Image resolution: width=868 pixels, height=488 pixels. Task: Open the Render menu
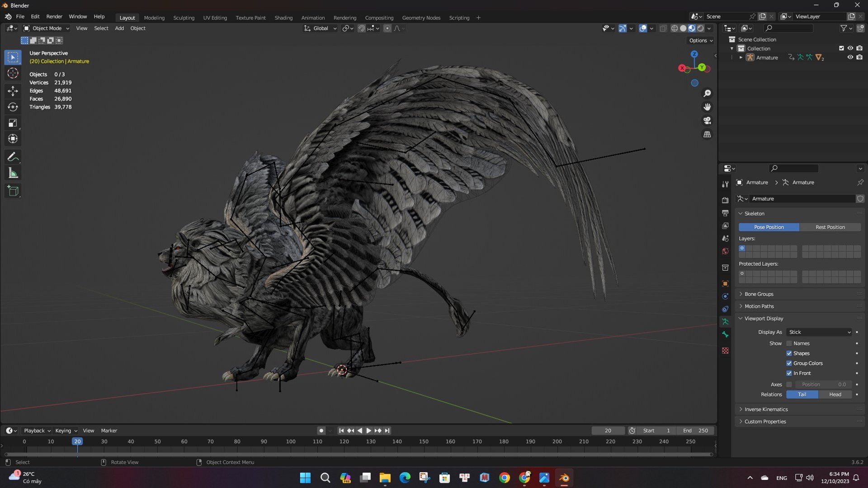click(54, 17)
